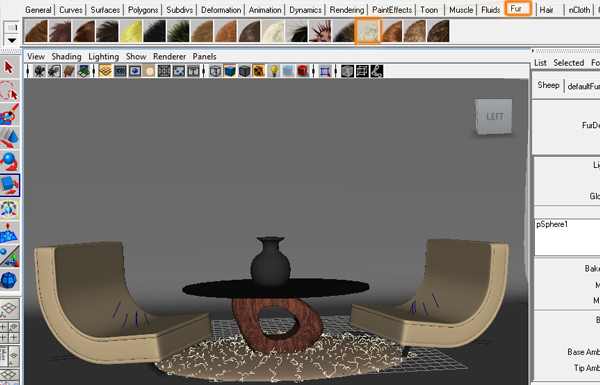Activate the Rotate tool

[10, 162]
